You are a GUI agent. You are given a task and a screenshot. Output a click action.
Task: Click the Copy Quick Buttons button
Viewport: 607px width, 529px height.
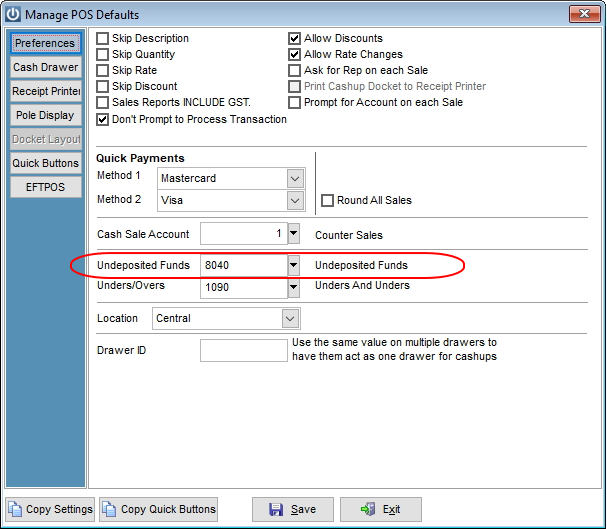click(158, 509)
